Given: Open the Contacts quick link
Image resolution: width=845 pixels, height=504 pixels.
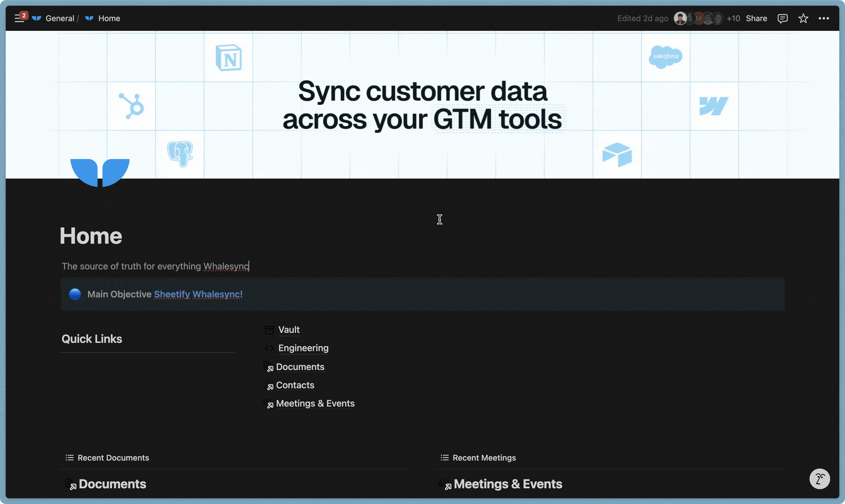Looking at the screenshot, I should [295, 385].
